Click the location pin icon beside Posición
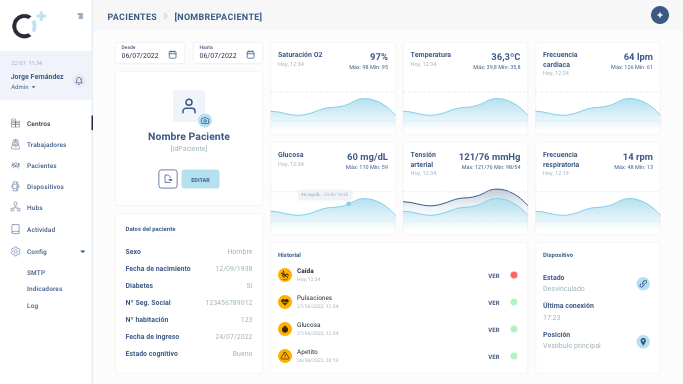683x384 pixels. click(643, 341)
